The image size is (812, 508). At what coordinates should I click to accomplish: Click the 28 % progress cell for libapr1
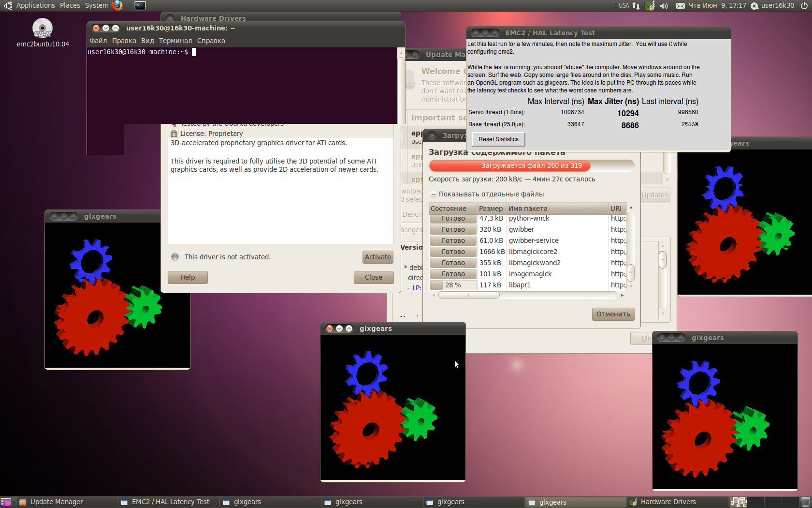(x=453, y=285)
